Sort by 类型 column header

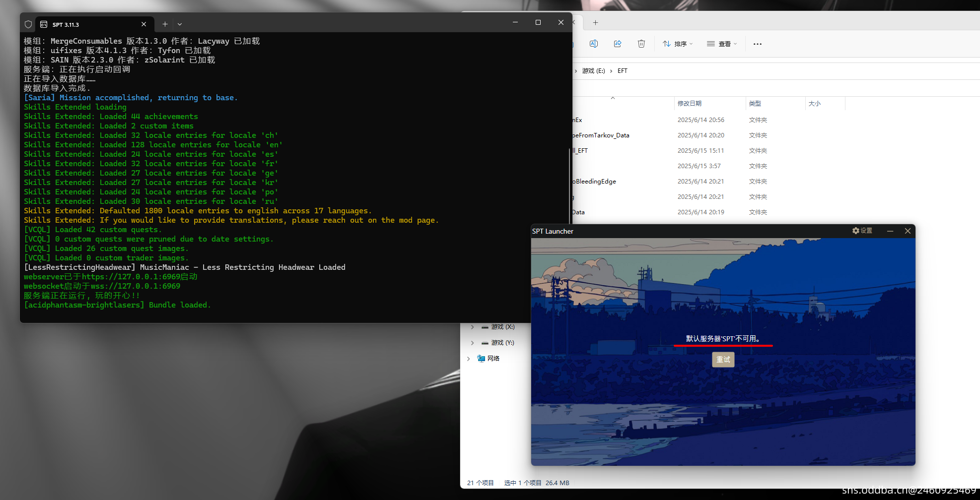(x=775, y=104)
